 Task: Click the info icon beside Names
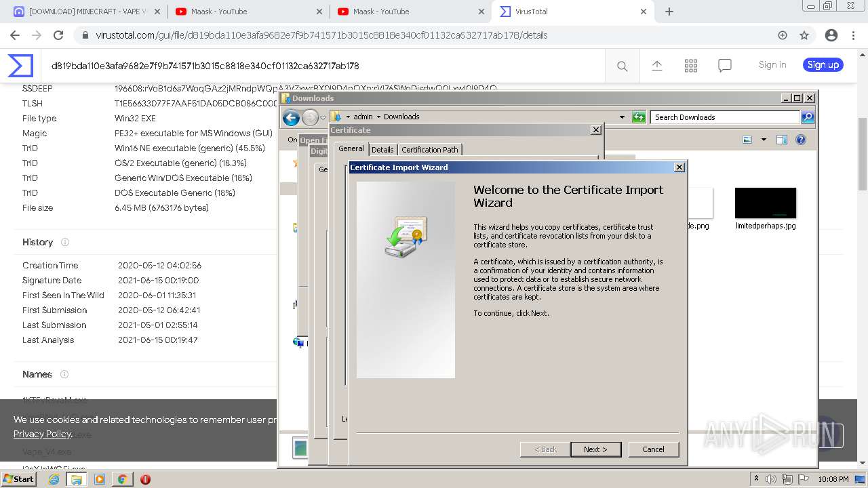64,374
